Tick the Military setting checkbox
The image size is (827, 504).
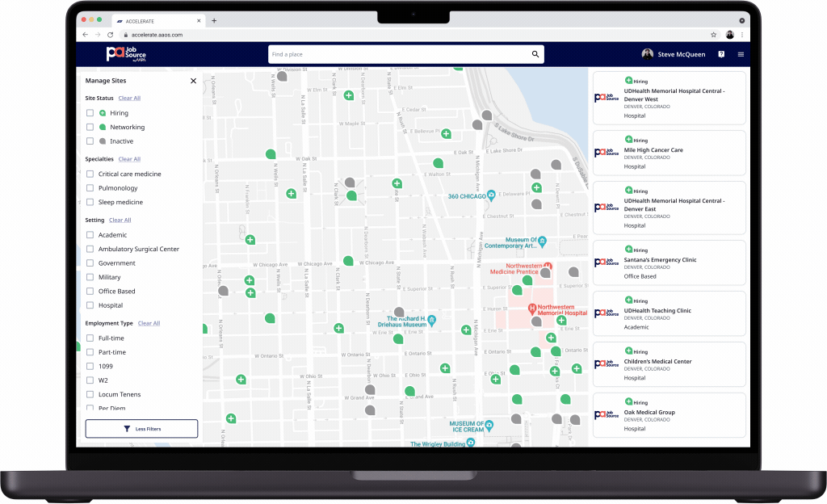click(90, 277)
